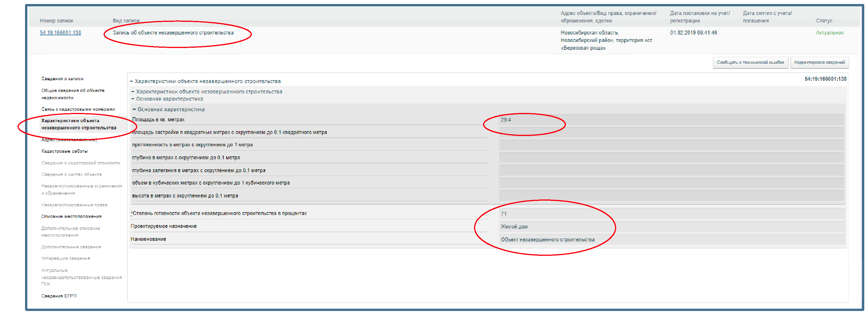Open 'Незарегистрированные ограничения и обременения' item
This screenshot has height=317, width=868.
tap(81, 189)
